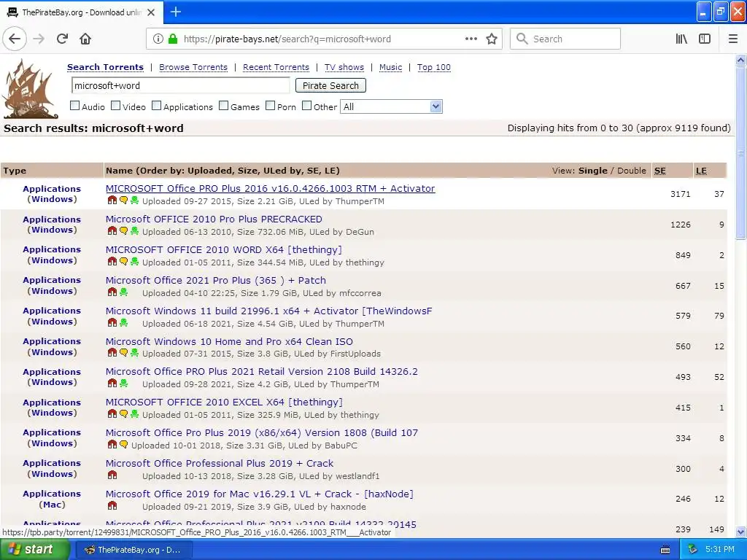747x560 pixels.
Task: Click the browser address bar URL
Action: coord(287,39)
